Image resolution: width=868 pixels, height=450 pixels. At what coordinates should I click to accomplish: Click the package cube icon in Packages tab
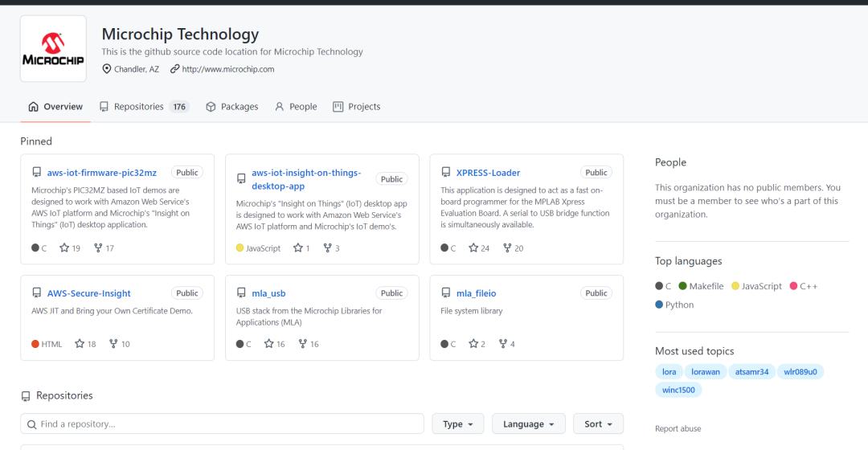(211, 106)
